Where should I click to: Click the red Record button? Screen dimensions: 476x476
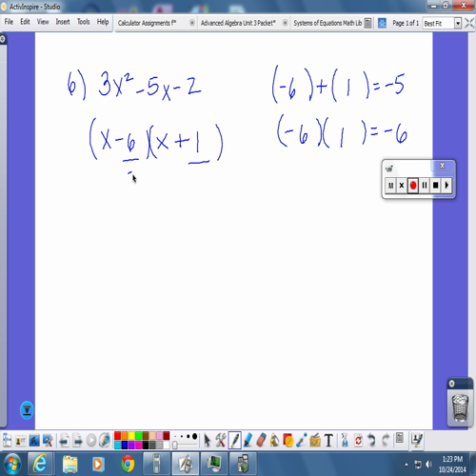point(413,185)
